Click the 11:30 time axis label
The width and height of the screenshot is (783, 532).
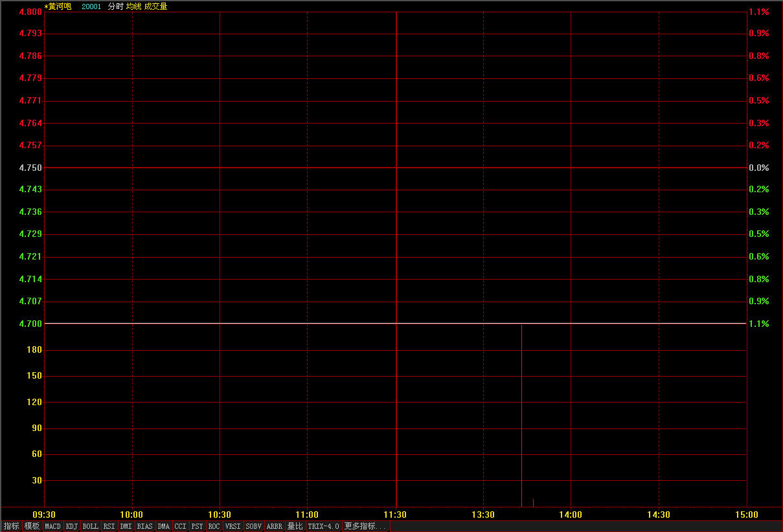[395, 515]
